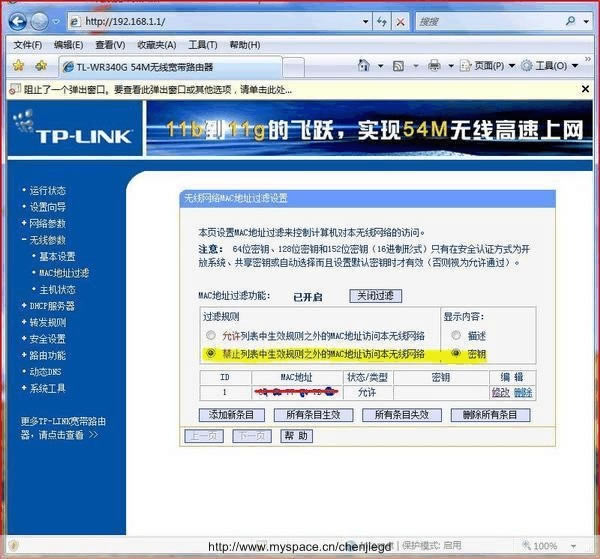Open the feeds icon dropdown arrow
This screenshot has height=559, width=600.
click(416, 66)
